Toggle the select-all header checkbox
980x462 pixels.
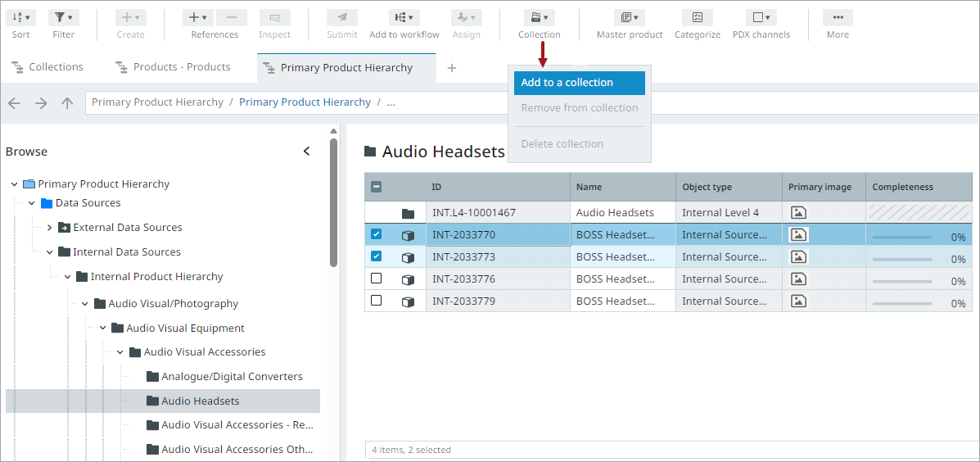click(x=377, y=187)
